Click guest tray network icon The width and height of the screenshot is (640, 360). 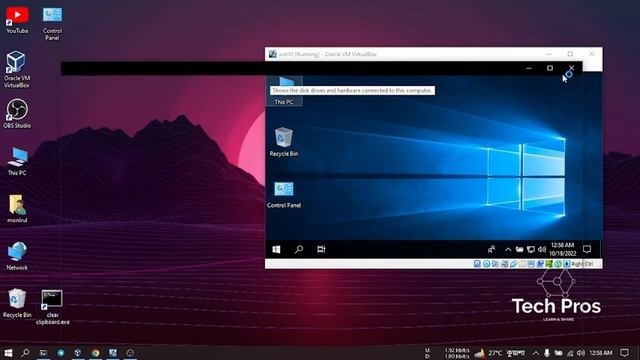click(x=531, y=249)
